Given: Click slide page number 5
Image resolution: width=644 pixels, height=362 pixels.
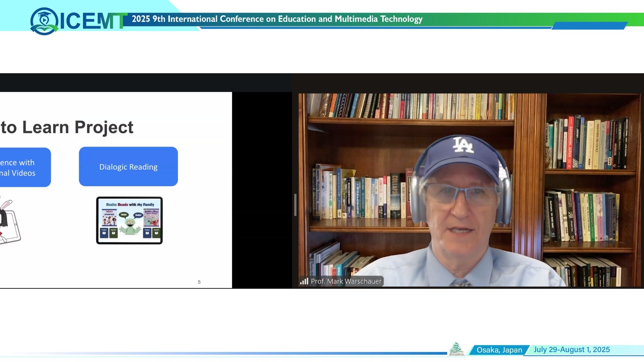Looking at the screenshot, I should coord(199,282).
